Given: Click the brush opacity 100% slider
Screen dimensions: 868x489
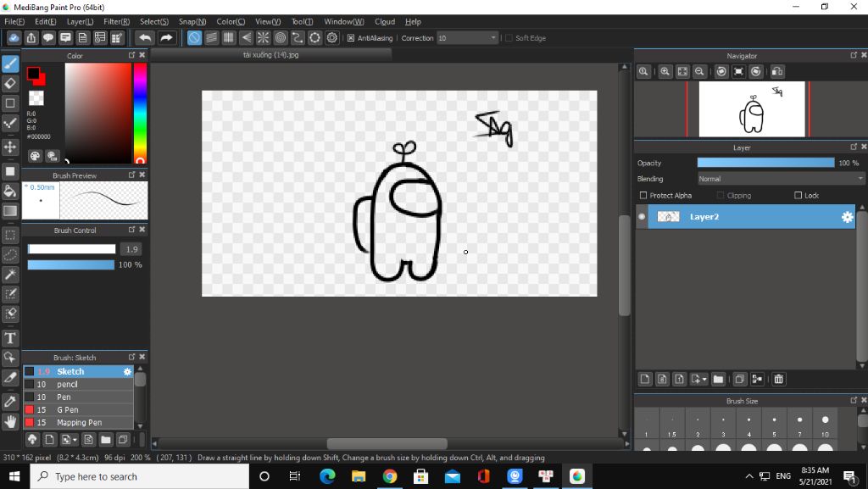Looking at the screenshot, I should (71, 265).
